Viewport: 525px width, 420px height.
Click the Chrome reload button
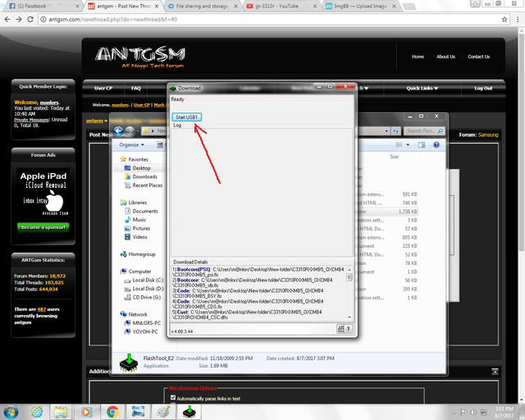[30, 20]
